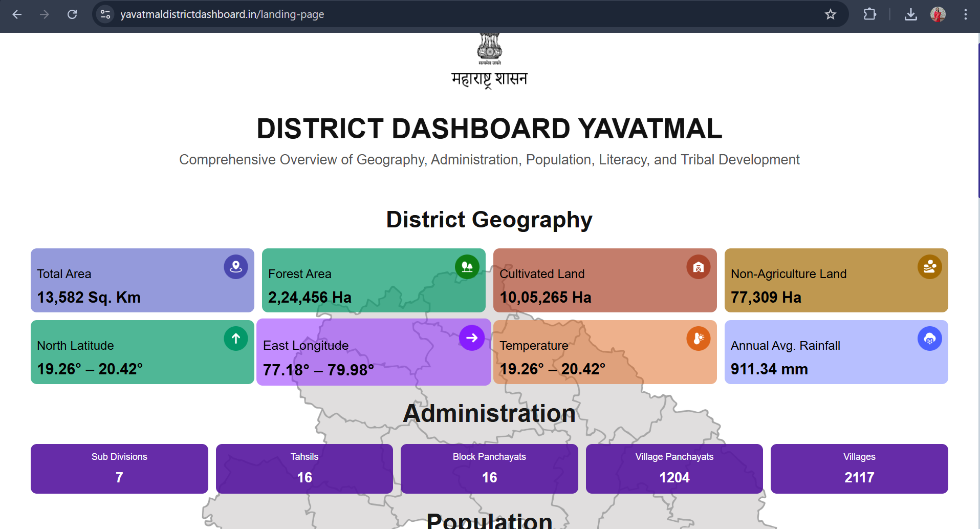980x529 pixels.
Task: Open the Chrome three-dot menu
Action: pos(966,14)
